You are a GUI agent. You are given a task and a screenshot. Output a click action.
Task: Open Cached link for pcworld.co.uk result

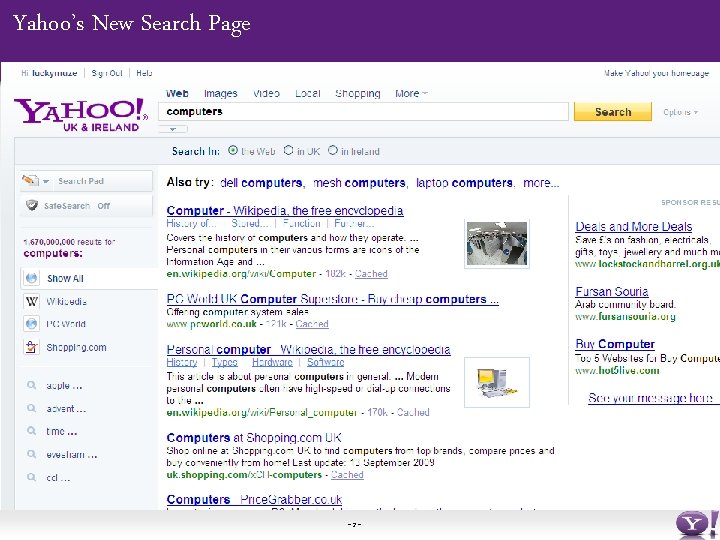(x=312, y=324)
